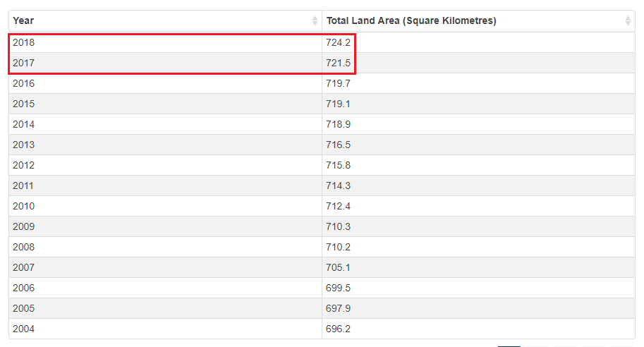Select the 2012 year cell
Screen dimensions: 644x347
click(24, 165)
